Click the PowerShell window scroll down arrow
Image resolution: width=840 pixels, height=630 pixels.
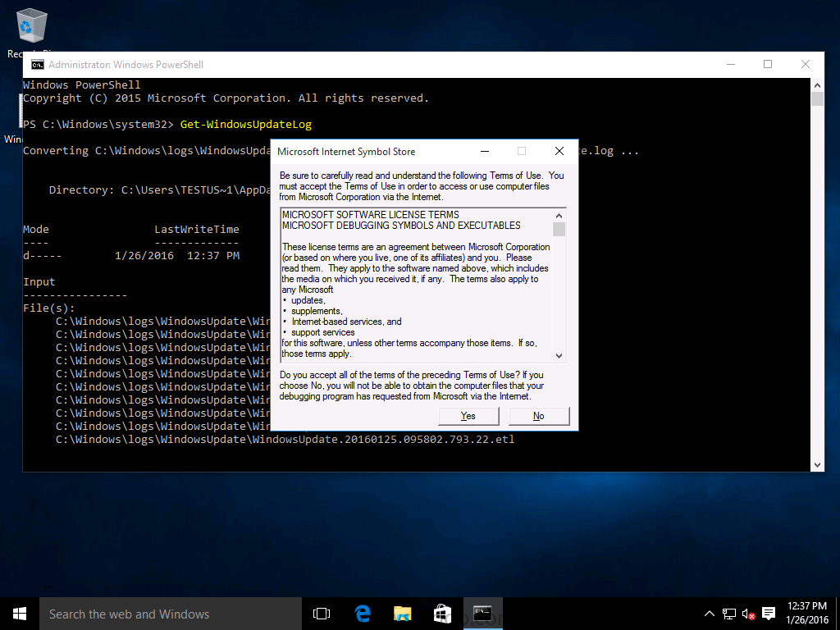(817, 465)
